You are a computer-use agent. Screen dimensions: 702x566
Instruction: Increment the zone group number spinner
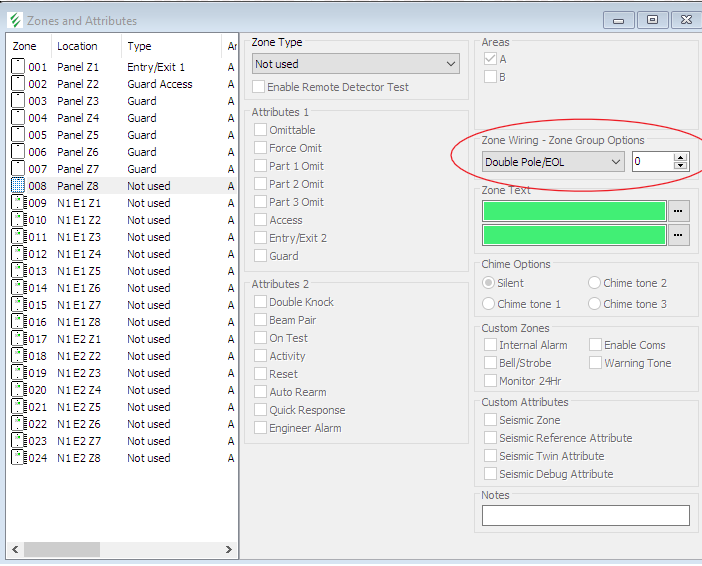tap(681, 157)
